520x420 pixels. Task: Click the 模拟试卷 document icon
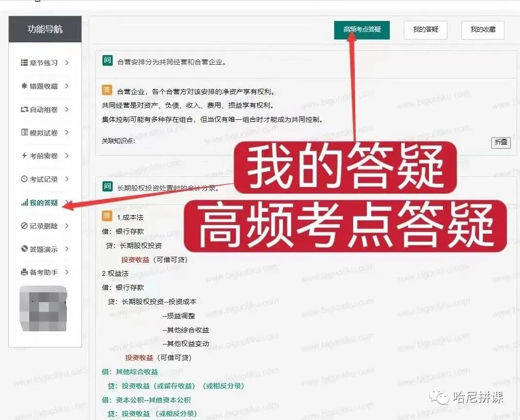click(24, 133)
